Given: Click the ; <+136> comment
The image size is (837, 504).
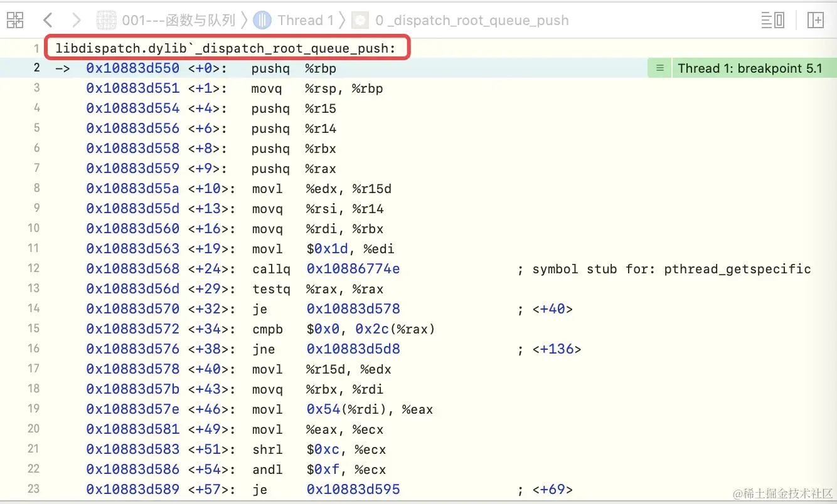Looking at the screenshot, I should tap(550, 349).
